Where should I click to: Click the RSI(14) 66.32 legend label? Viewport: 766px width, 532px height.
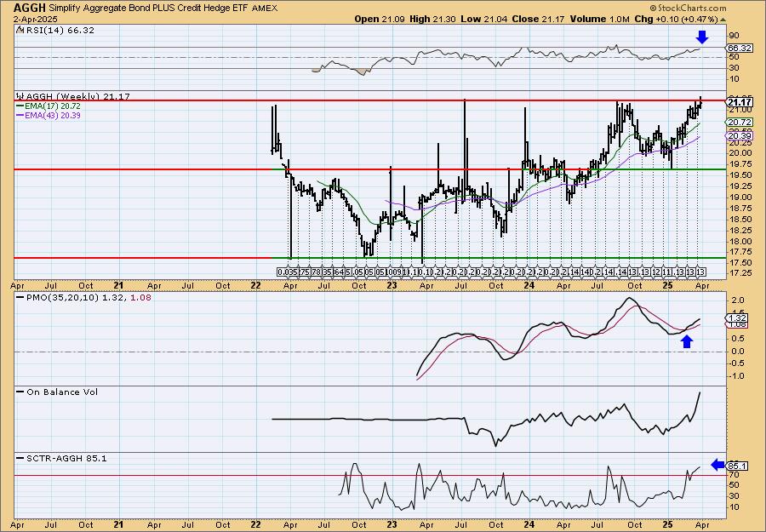click(60, 31)
